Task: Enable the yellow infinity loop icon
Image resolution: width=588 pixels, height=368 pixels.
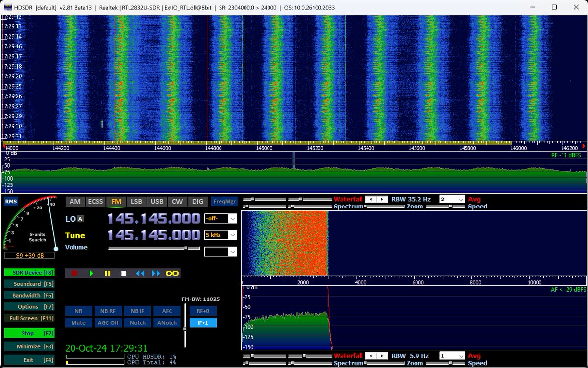Action: (x=171, y=273)
